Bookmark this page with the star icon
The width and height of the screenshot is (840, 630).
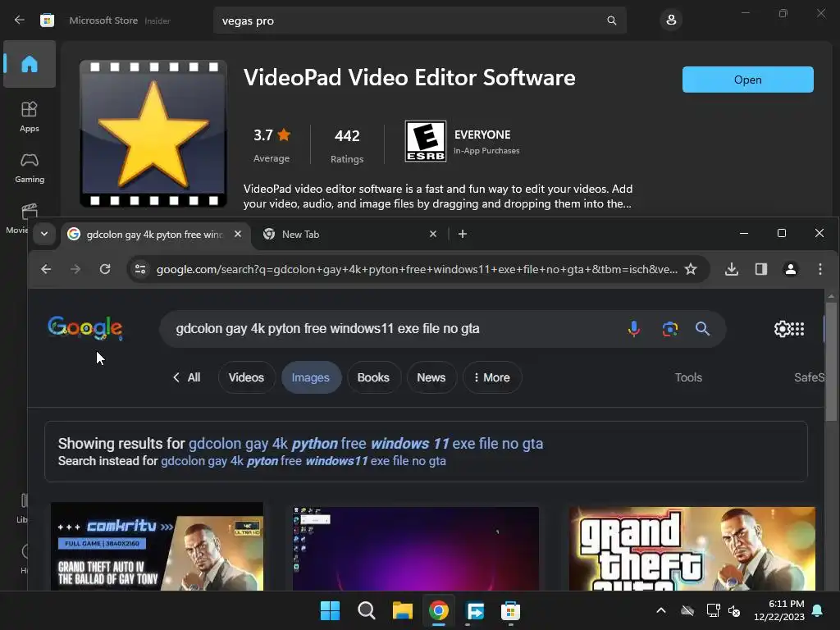691,269
